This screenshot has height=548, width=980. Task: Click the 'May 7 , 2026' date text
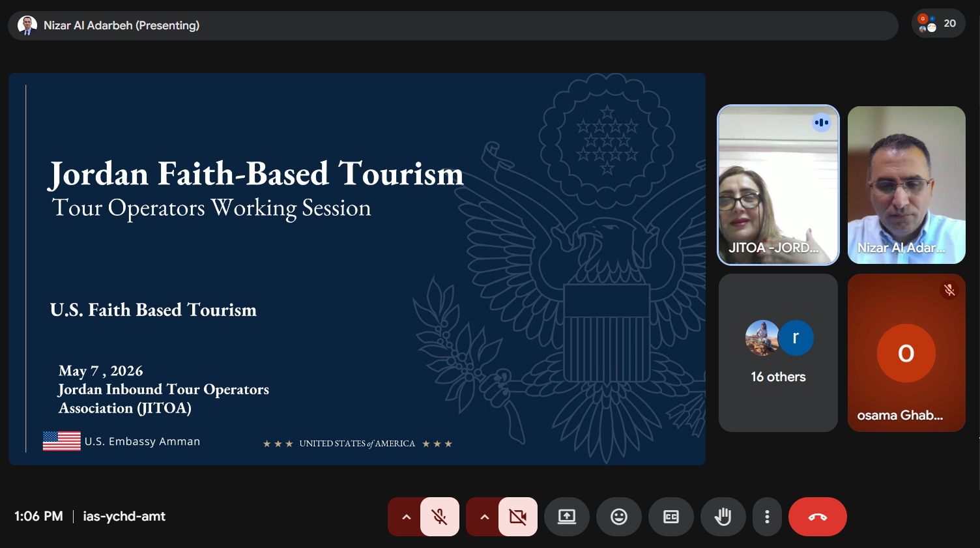click(101, 371)
